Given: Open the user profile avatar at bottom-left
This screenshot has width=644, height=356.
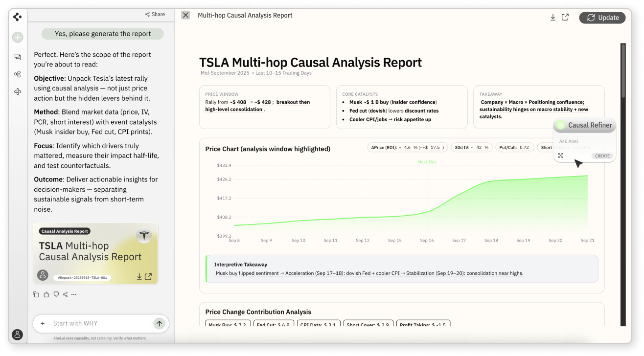Looking at the screenshot, I should point(18,335).
